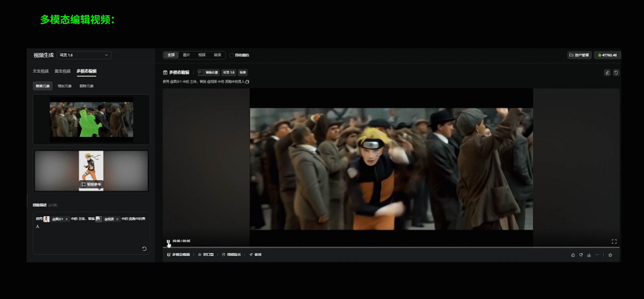Click the edit pencil icon at top right
The image size is (644, 299).
[607, 73]
